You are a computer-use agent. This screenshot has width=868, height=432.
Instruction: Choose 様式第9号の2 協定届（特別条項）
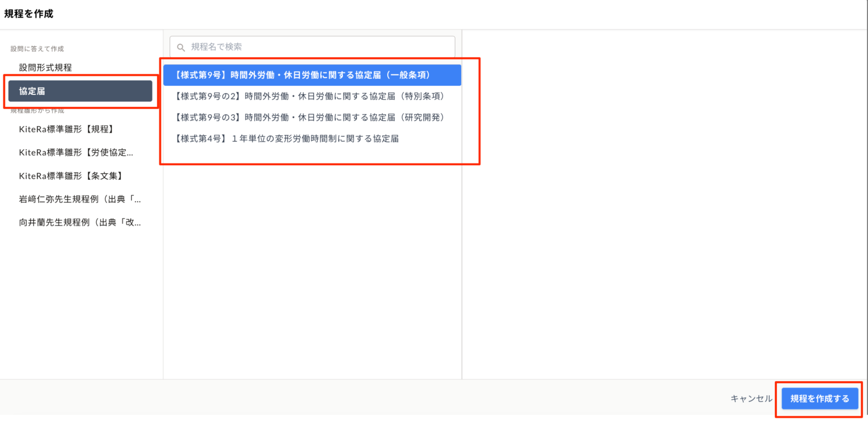click(x=312, y=96)
